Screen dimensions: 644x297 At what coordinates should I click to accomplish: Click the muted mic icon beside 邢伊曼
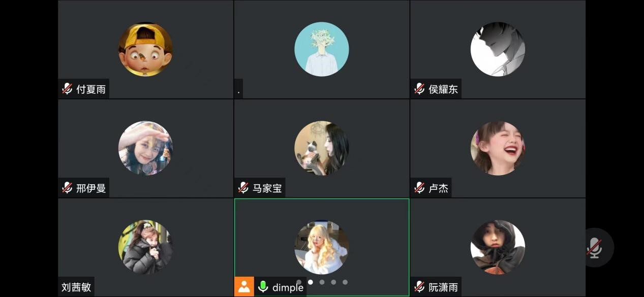point(67,188)
